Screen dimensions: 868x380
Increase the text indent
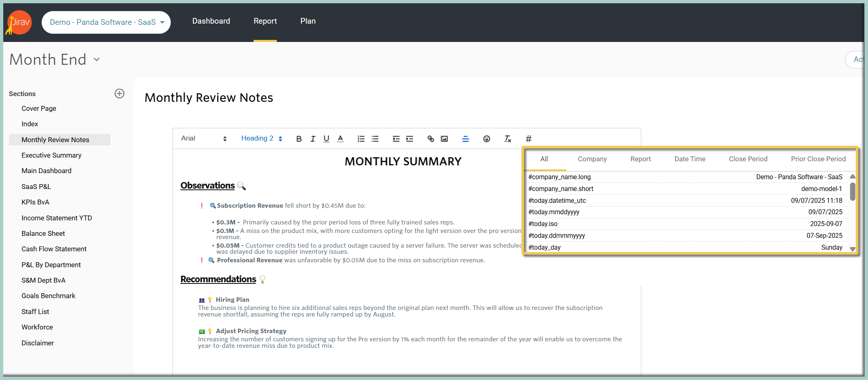(x=410, y=139)
